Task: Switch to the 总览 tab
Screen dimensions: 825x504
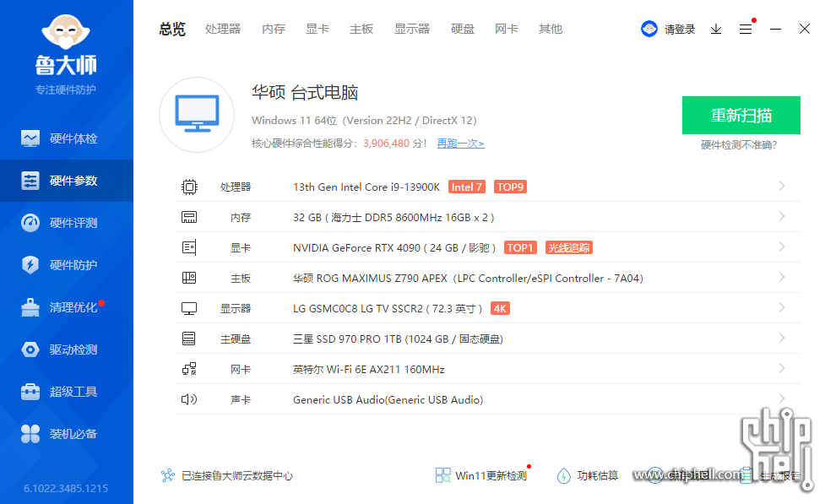Action: click(172, 29)
